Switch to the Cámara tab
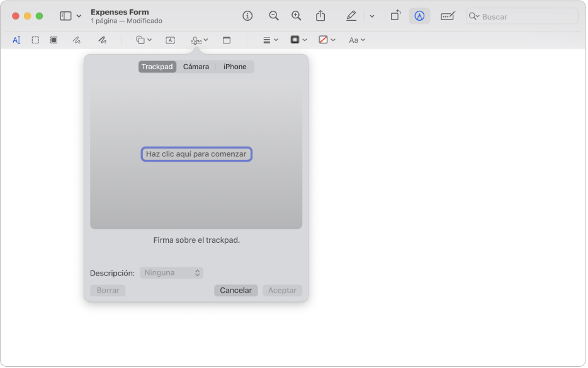This screenshot has width=588, height=368. (x=196, y=67)
